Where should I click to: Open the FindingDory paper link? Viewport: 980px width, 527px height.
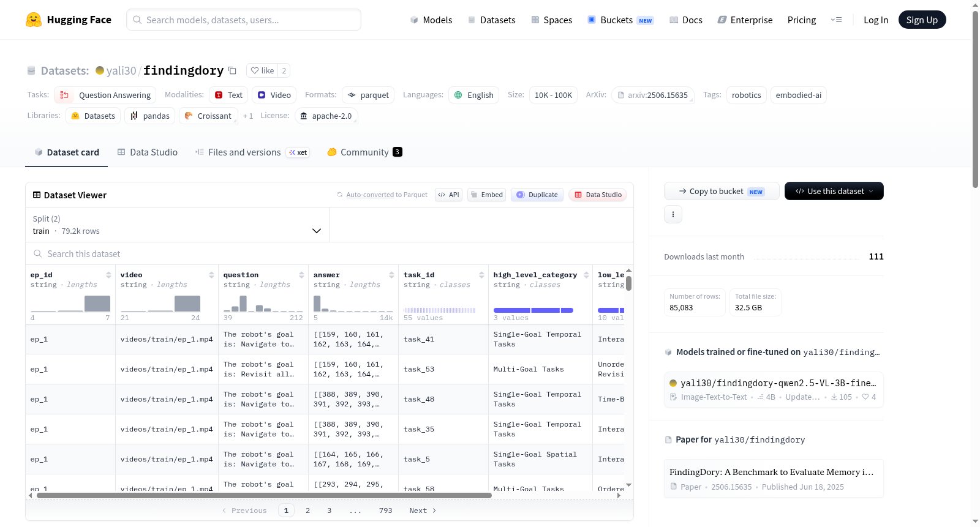774,479
